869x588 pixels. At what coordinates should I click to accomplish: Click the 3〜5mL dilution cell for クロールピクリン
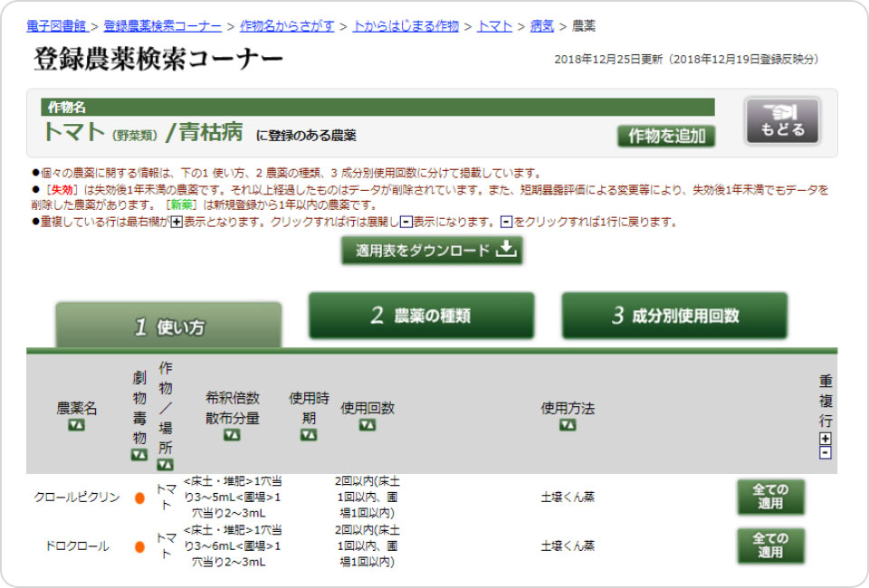click(x=233, y=498)
